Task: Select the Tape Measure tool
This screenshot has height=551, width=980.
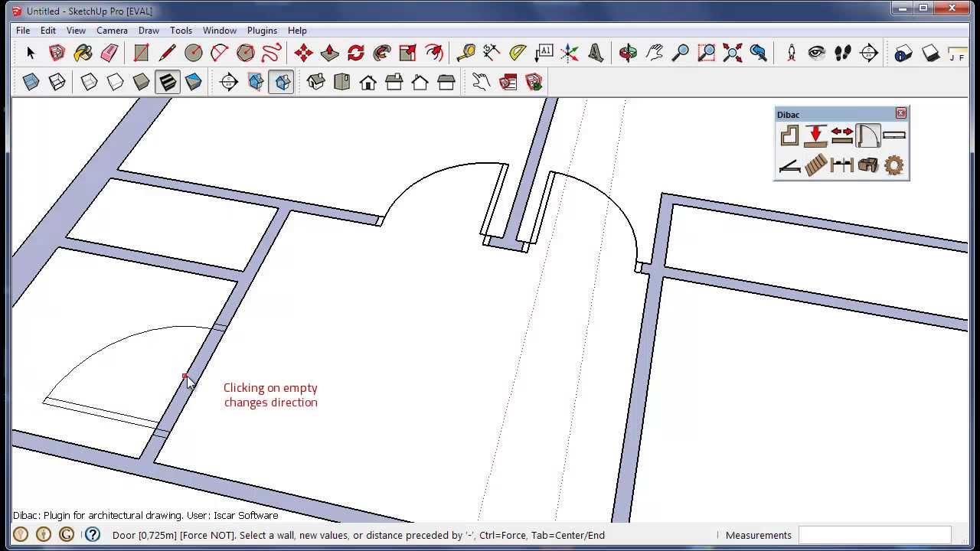Action: [465, 53]
